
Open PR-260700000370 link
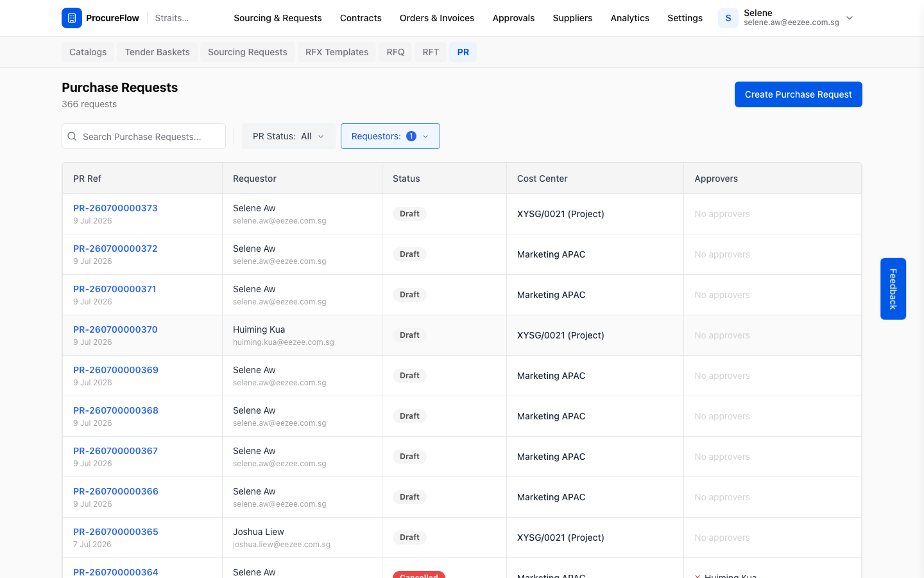pyautogui.click(x=116, y=329)
